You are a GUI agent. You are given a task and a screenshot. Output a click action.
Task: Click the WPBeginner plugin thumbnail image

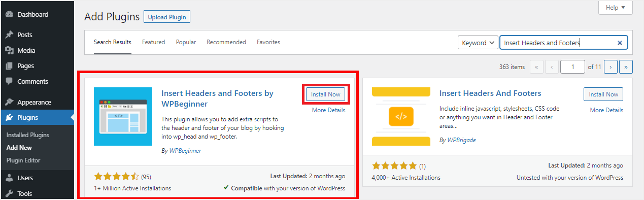[x=123, y=116]
